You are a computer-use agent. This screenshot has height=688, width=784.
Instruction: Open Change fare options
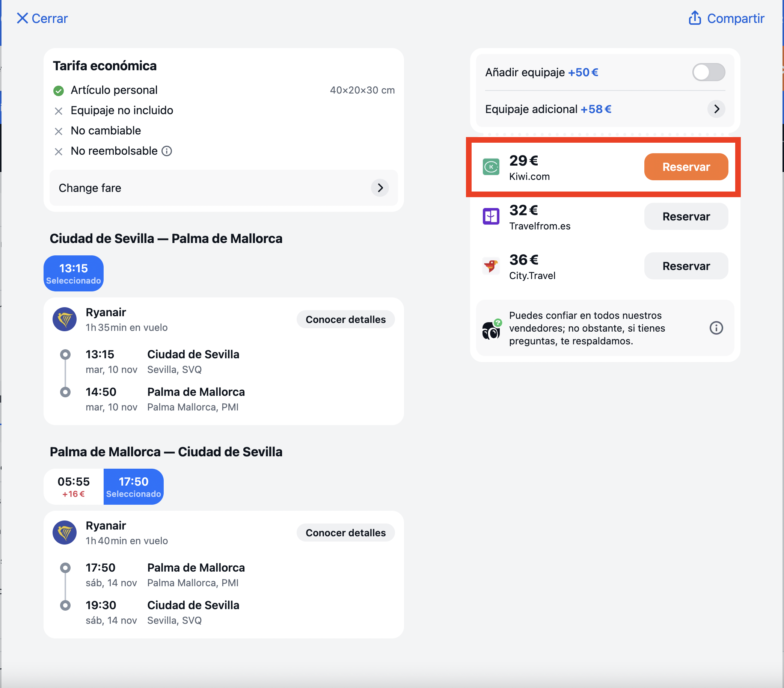tap(224, 188)
